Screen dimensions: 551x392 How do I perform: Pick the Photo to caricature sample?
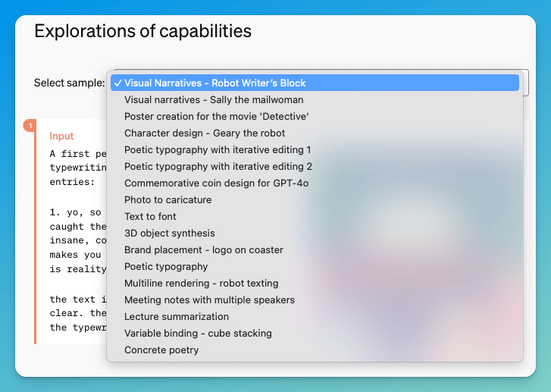coord(315,200)
